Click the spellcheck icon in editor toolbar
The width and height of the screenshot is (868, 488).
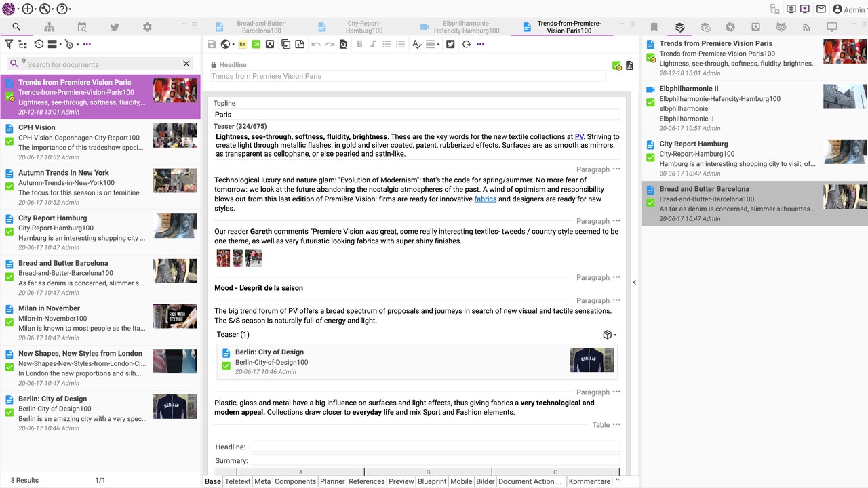point(416,45)
